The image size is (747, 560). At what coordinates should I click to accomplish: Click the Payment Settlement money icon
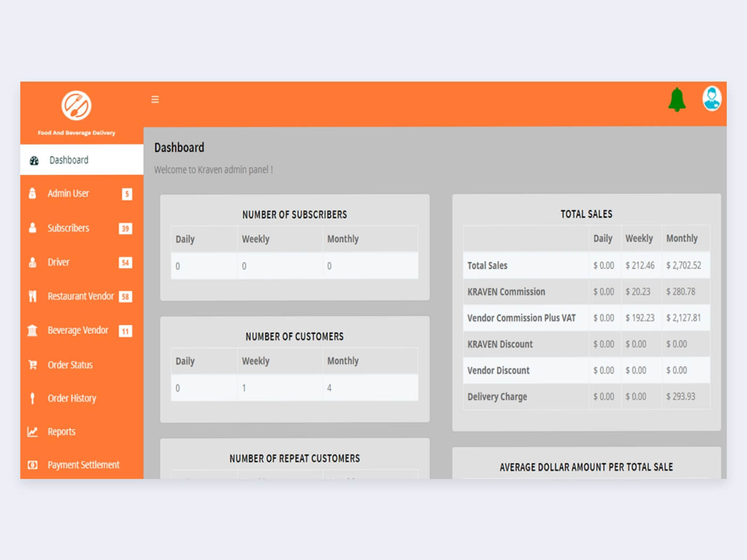point(33,465)
